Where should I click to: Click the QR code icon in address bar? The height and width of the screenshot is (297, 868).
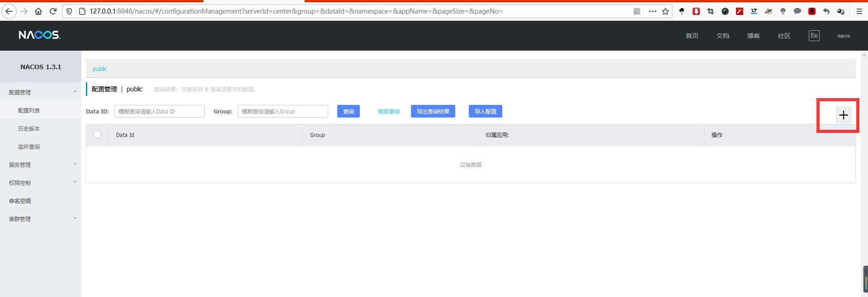point(637,11)
